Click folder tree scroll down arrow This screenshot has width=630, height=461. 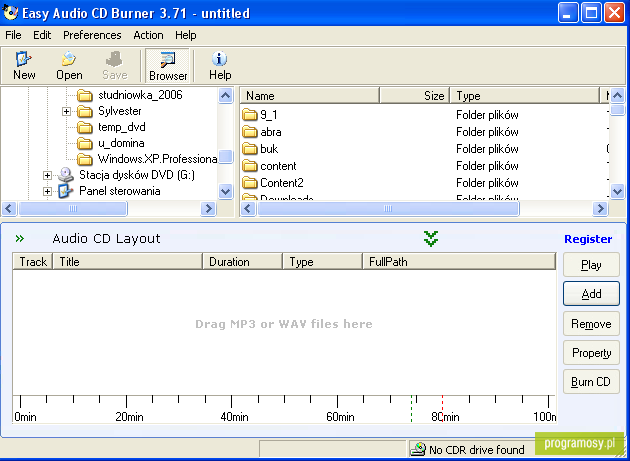coord(225,192)
